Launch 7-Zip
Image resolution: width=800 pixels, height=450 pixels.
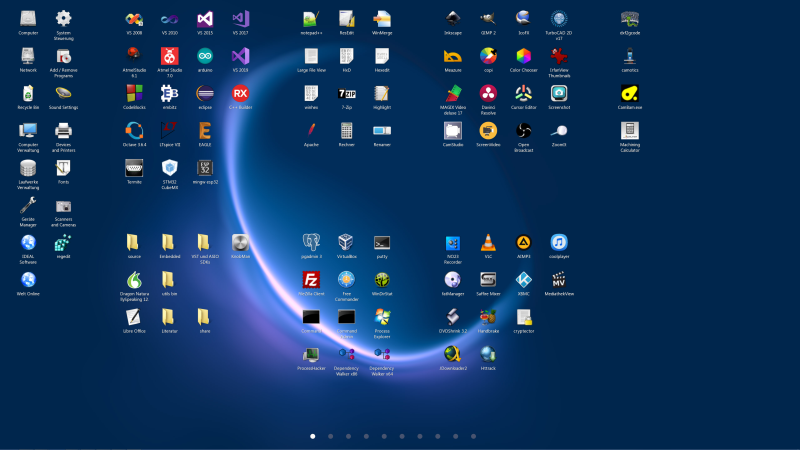coord(346,94)
